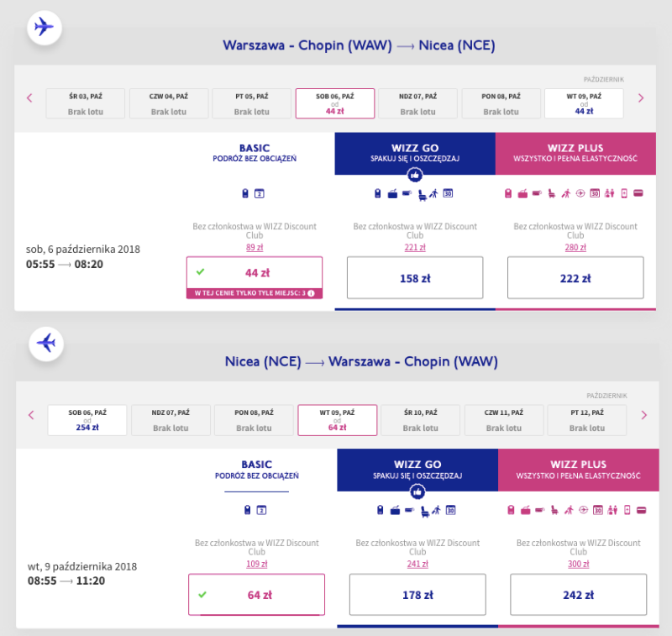Screen dimensions: 672x636
Task: Click return WIZZ PLUS sit-together people icon
Action: point(612,510)
